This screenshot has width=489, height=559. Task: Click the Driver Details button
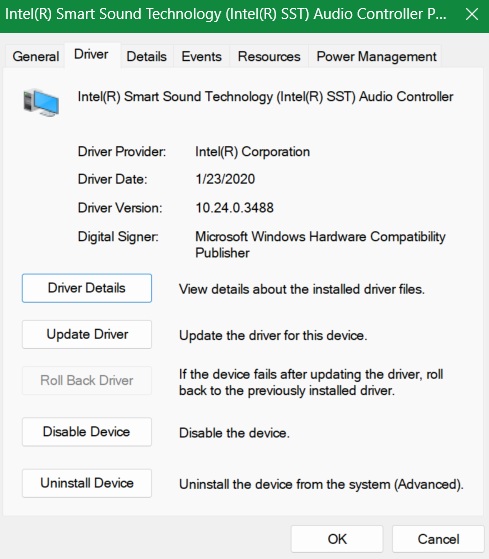click(87, 288)
